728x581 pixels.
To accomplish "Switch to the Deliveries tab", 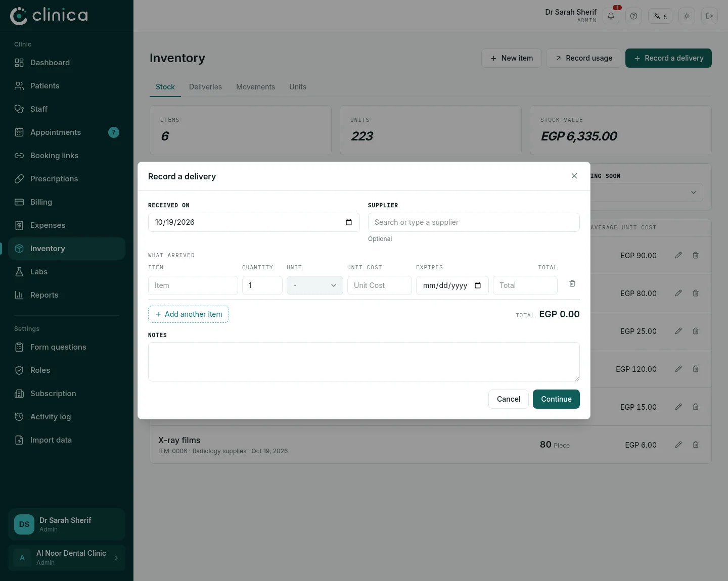I will coord(205,87).
